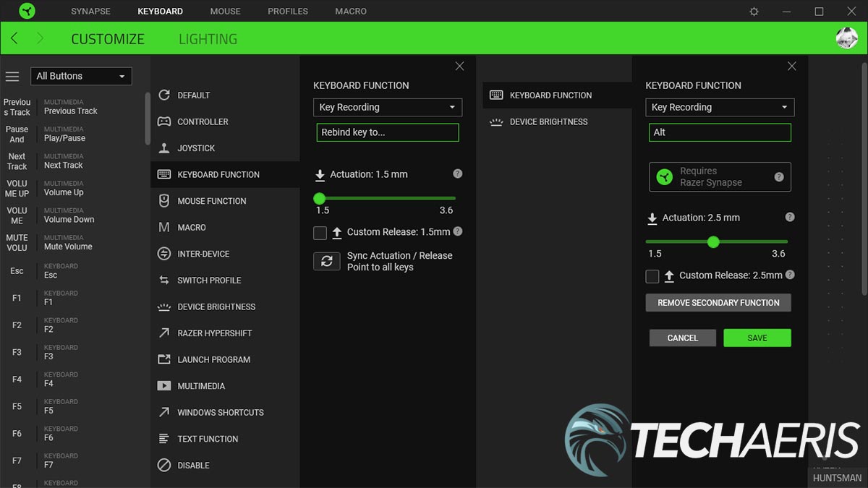Select the Windows Shortcuts icon
Screen dimensions: 868x488
(x=164, y=412)
